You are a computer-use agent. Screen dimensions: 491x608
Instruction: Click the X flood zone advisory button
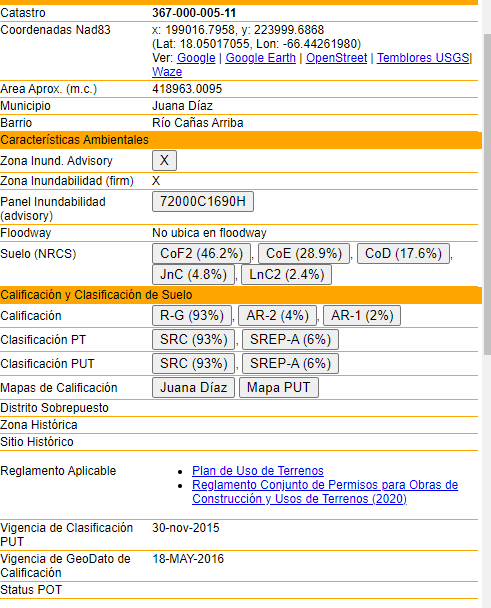pos(164,161)
